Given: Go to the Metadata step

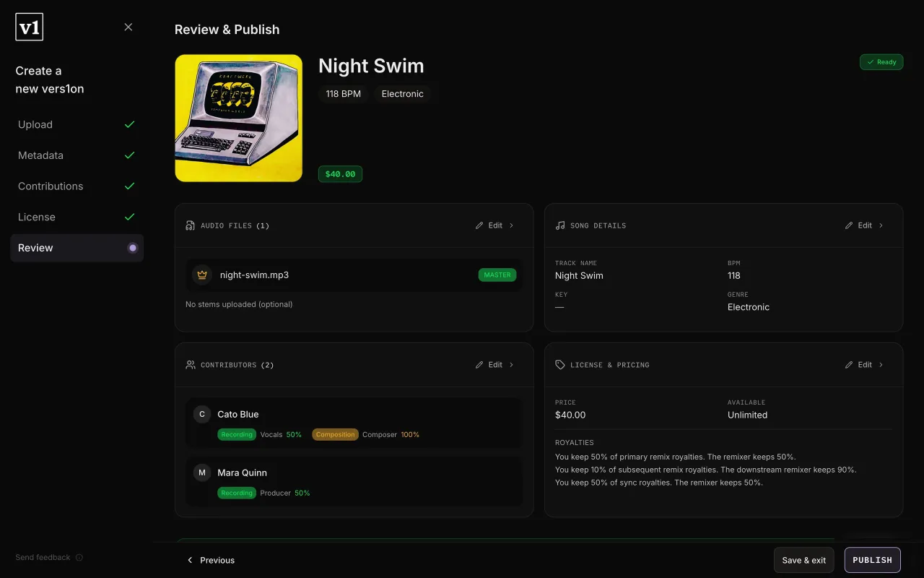Looking at the screenshot, I should click(77, 155).
